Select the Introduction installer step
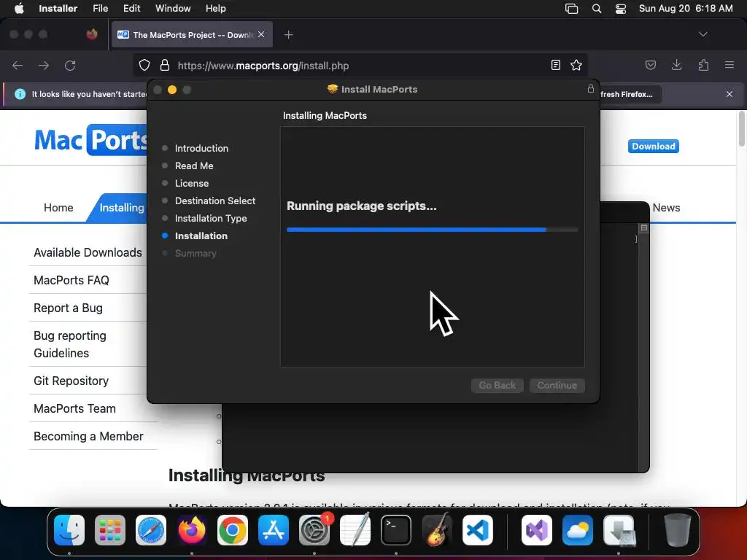The height and width of the screenshot is (560, 747). point(201,148)
